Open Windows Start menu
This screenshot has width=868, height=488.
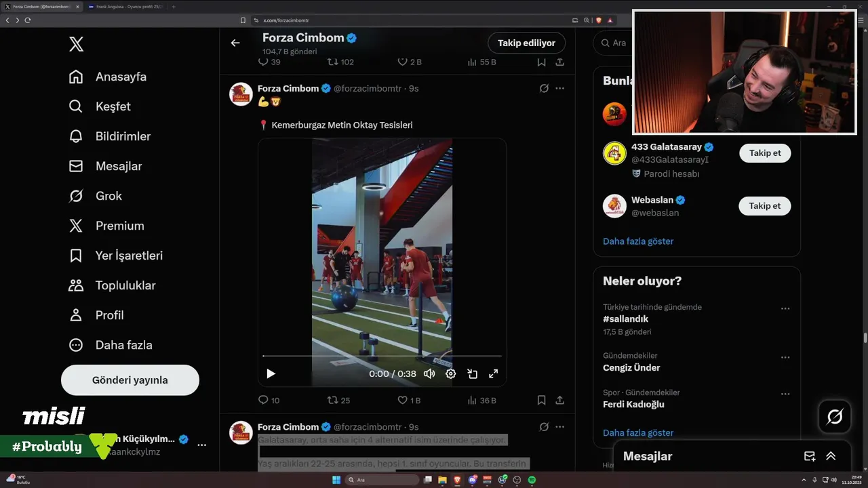coord(336,480)
